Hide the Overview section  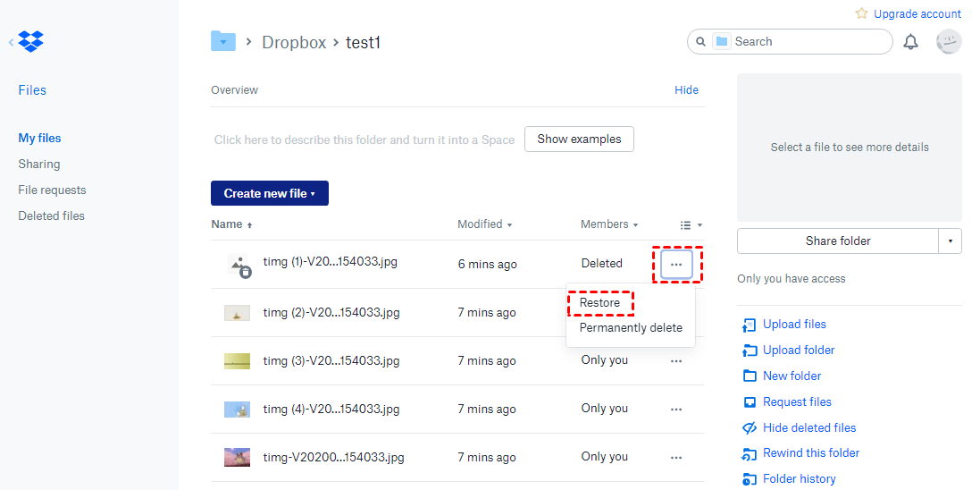686,90
